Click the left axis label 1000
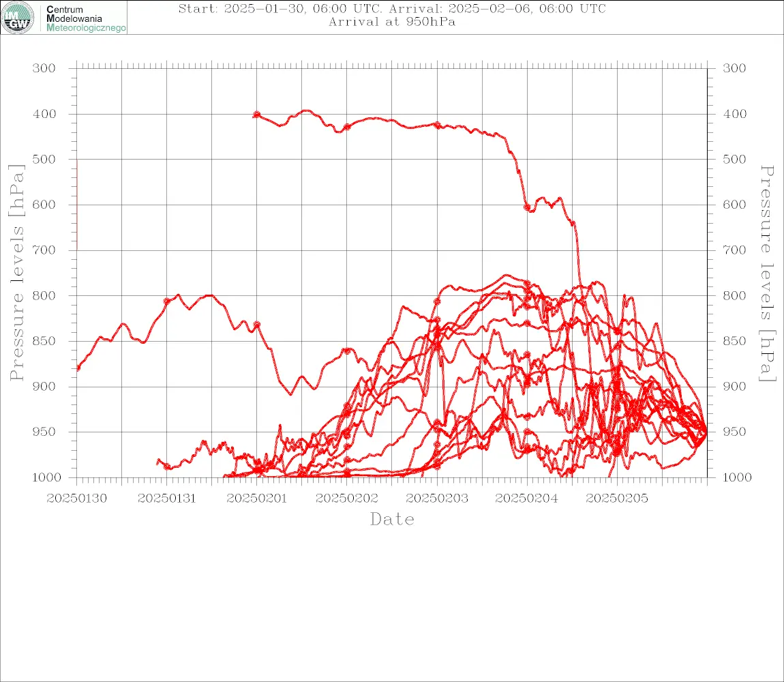The height and width of the screenshot is (682, 784). coord(47,477)
